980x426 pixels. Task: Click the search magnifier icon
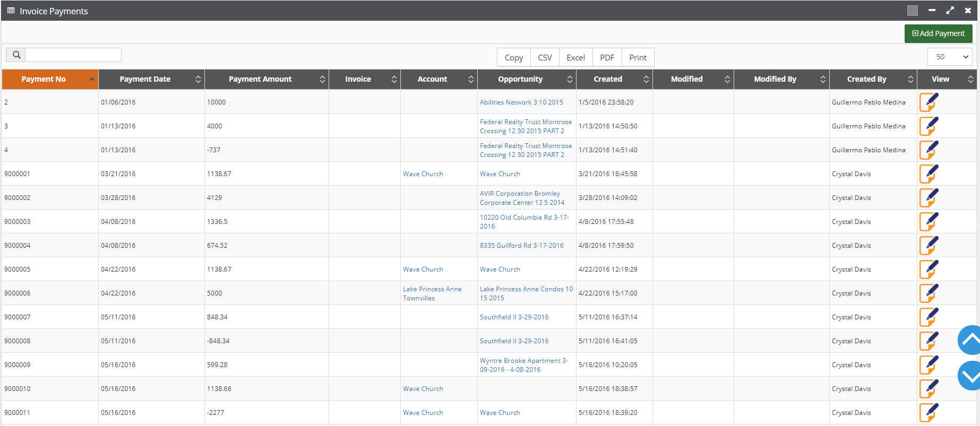pos(16,55)
